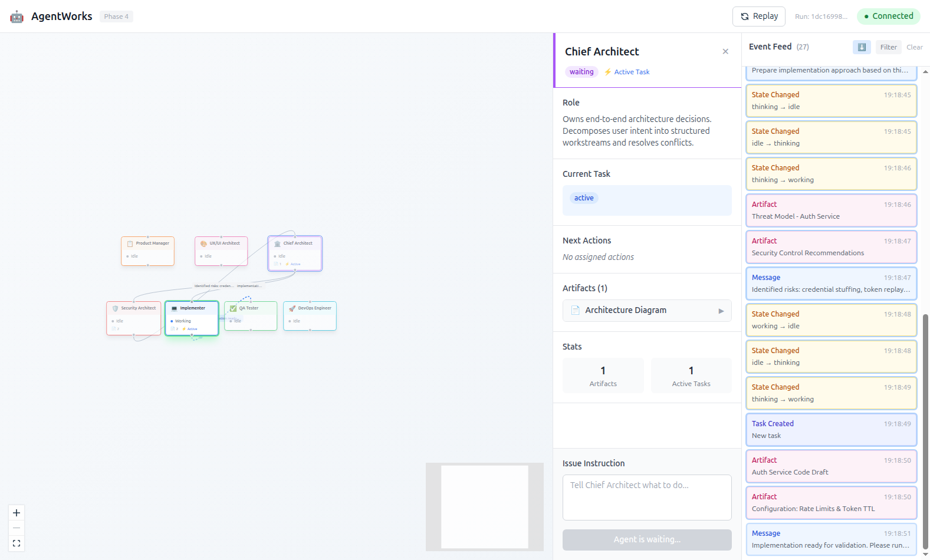Zoom in on the canvas with plus button
This screenshot has width=930, height=560.
(17, 513)
